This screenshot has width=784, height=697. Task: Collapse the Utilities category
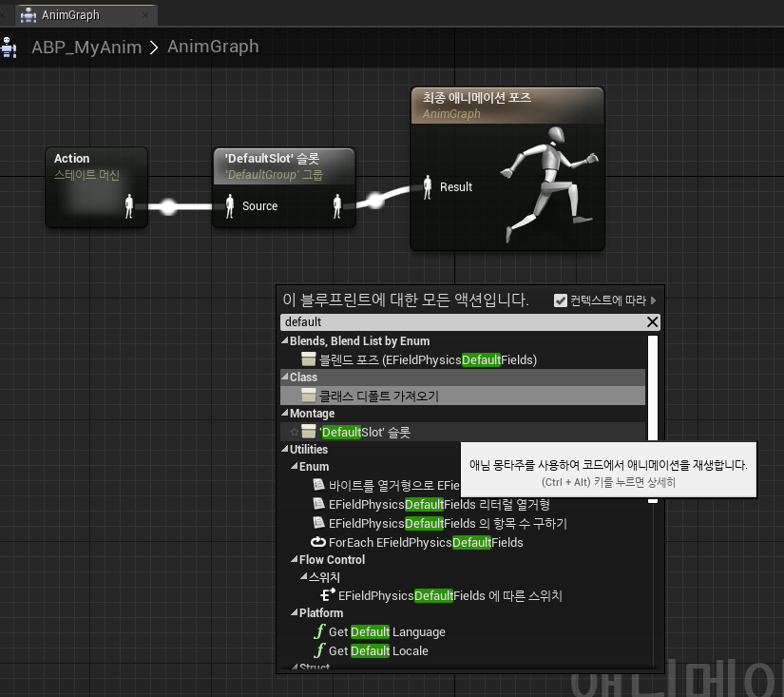click(285, 449)
